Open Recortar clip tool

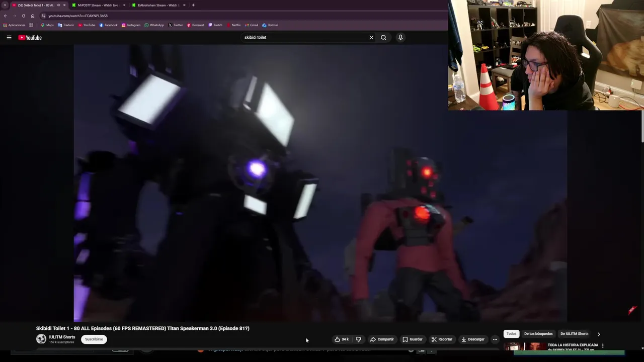[x=442, y=339]
